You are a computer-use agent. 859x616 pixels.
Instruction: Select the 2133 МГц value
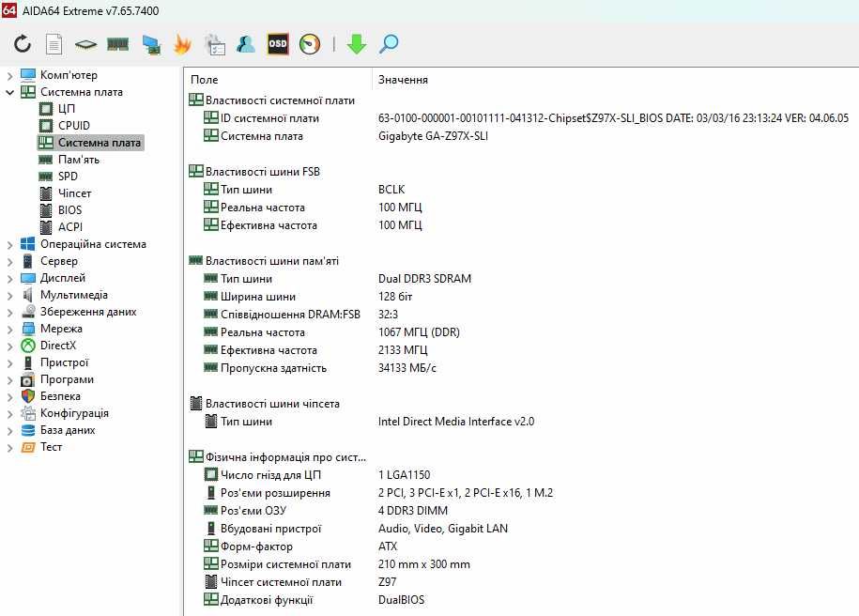click(x=403, y=349)
